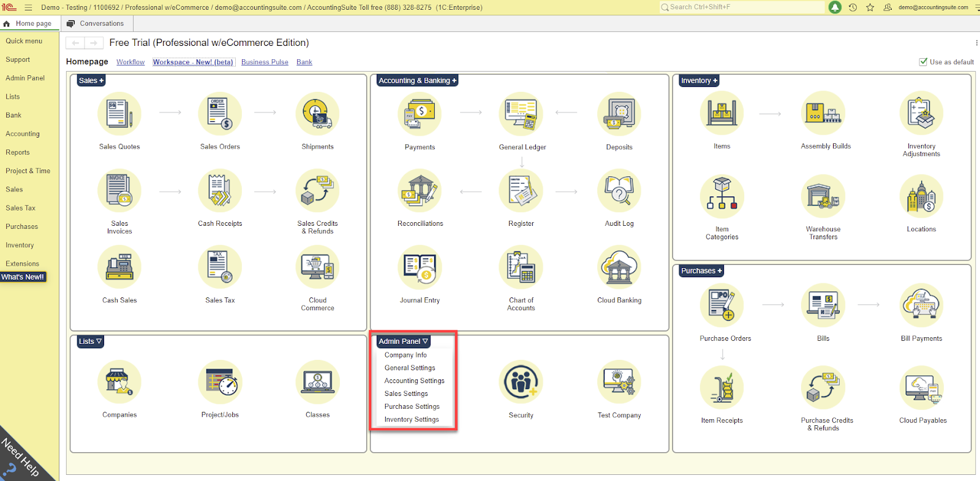Open the Sales Invoices icon

[x=119, y=191]
